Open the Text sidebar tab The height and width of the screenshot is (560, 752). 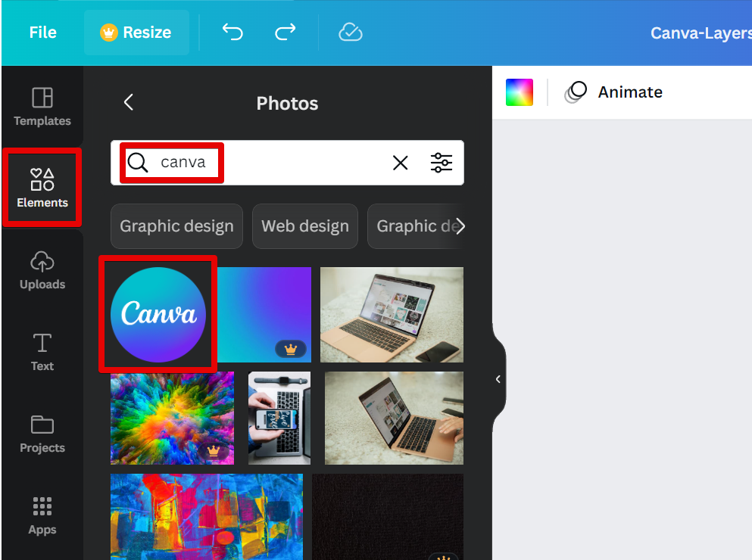pos(42,352)
